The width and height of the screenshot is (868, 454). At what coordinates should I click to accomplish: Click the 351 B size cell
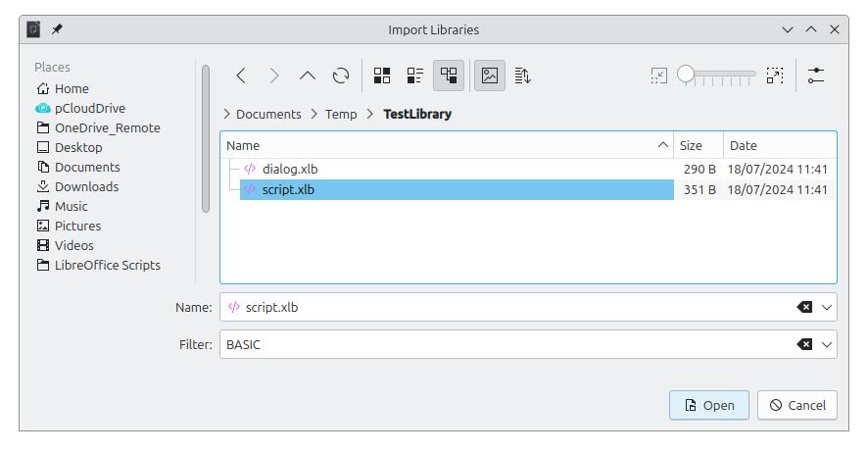(699, 189)
